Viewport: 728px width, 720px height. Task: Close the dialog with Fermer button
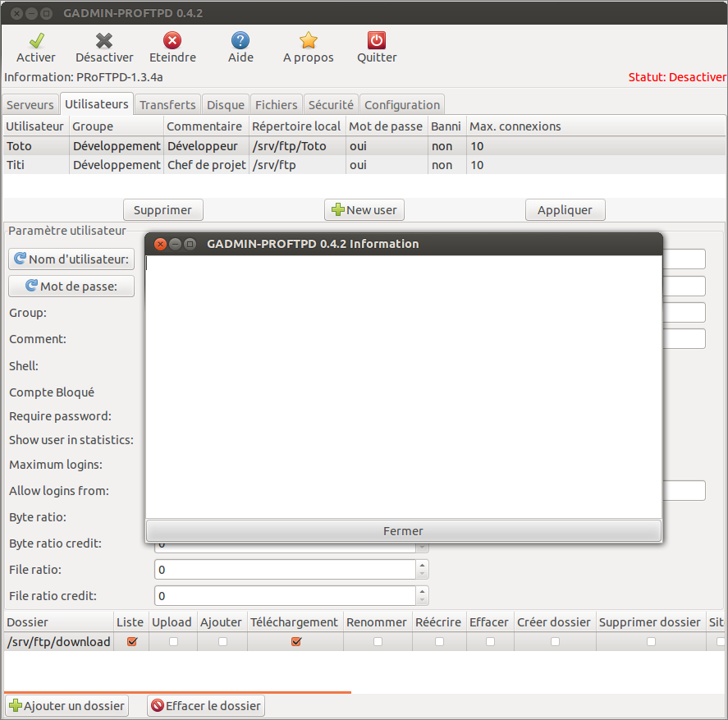(x=403, y=531)
